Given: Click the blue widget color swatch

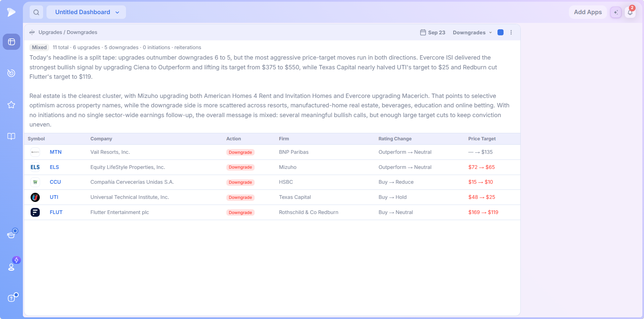Looking at the screenshot, I should click(x=501, y=32).
